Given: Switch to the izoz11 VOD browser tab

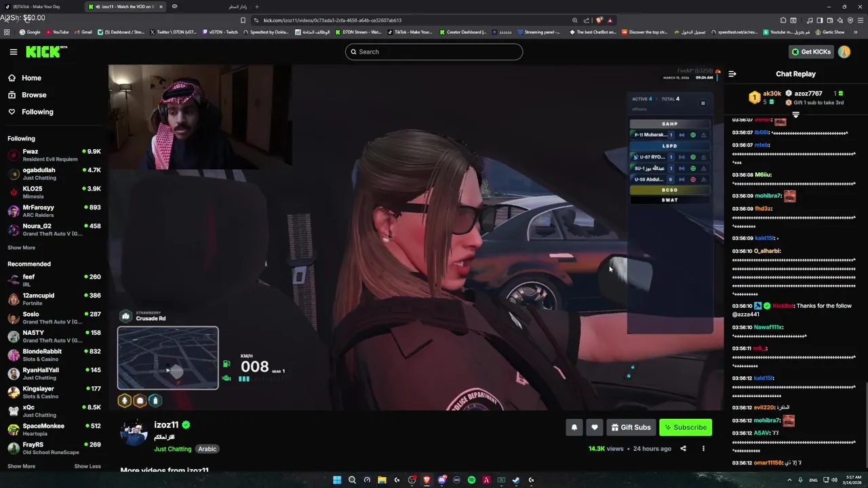Looking at the screenshot, I should pyautogui.click(x=125, y=7).
